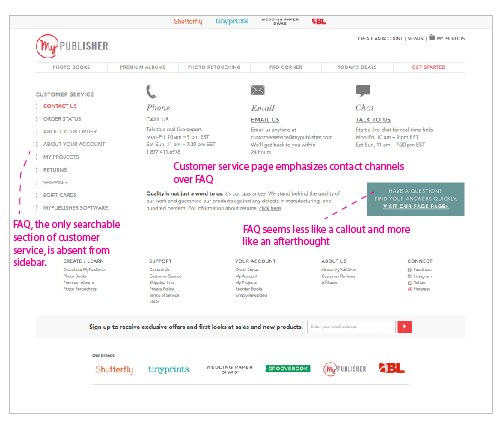Click the Facebook icon in Connect column
The image size is (500, 426).
pyautogui.click(x=410, y=270)
